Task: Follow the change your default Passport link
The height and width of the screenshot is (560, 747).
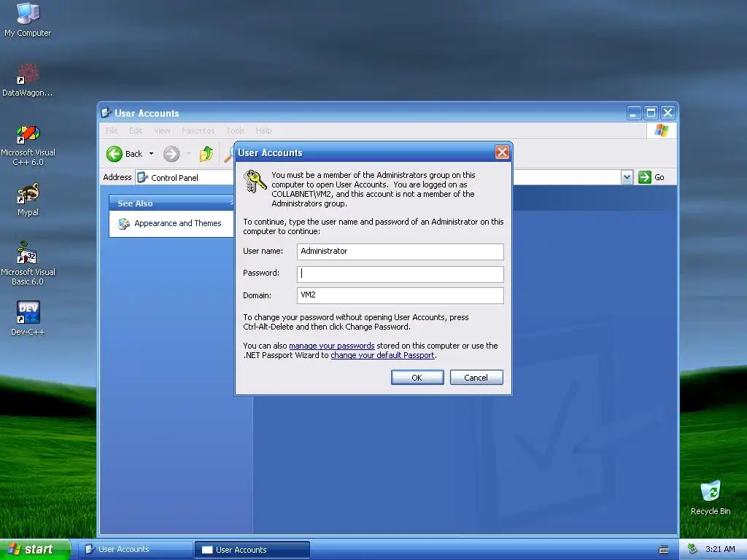Action: point(382,355)
